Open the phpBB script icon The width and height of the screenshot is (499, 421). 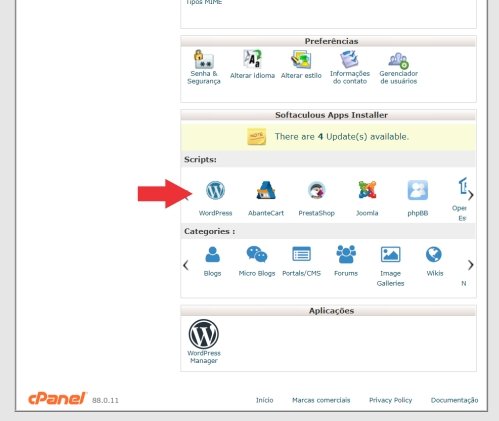(418, 190)
